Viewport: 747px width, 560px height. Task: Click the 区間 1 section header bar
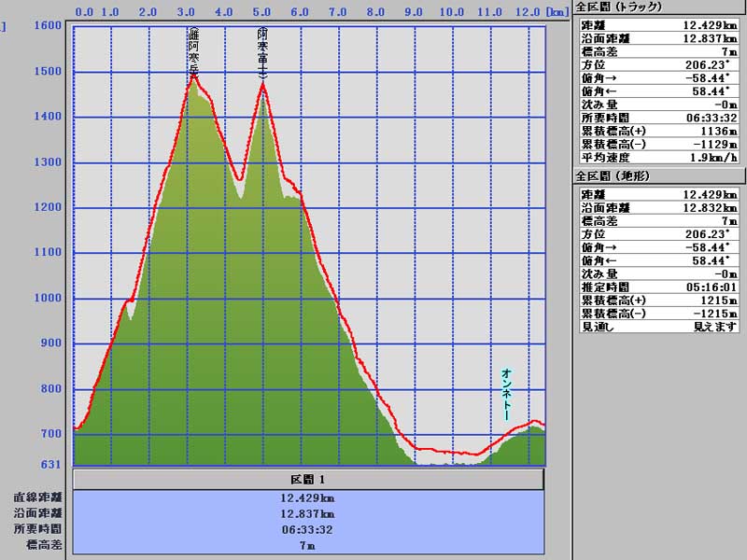click(x=308, y=479)
